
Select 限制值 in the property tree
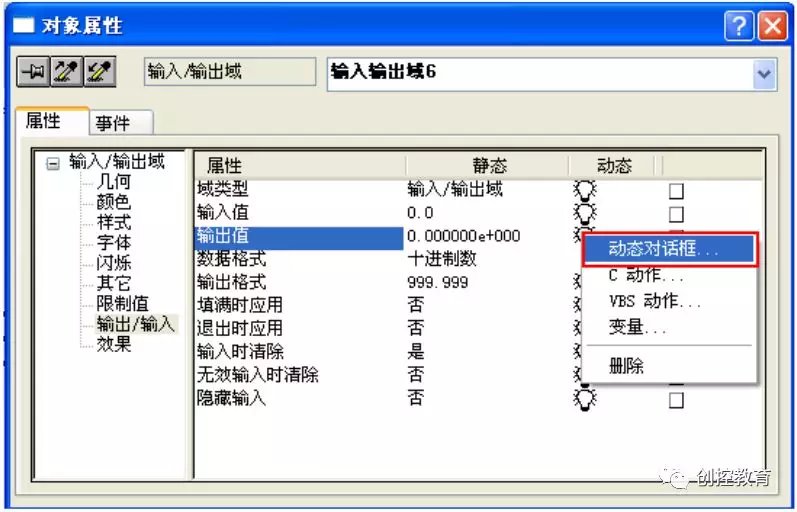122,303
